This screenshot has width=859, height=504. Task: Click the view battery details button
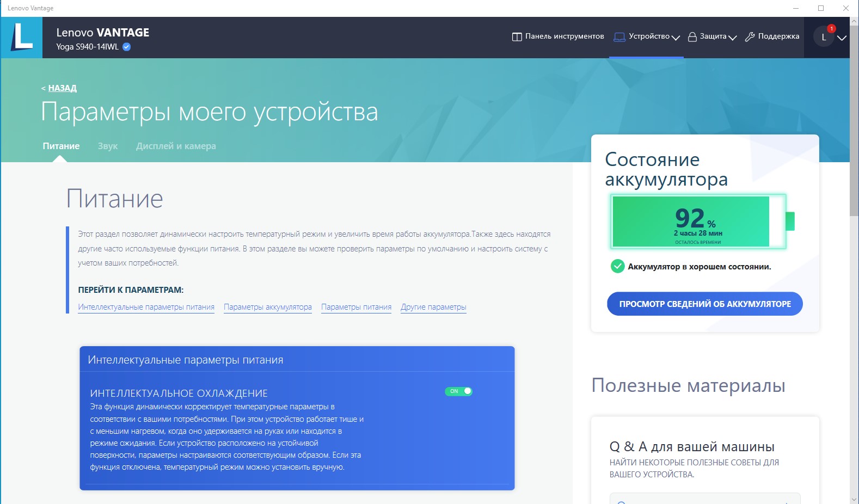point(704,304)
